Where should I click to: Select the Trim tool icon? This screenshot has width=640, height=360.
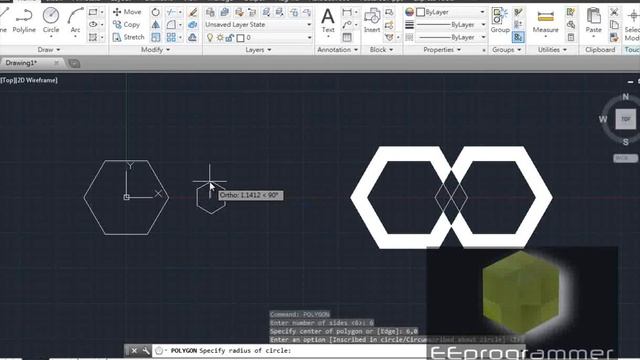pos(171,12)
